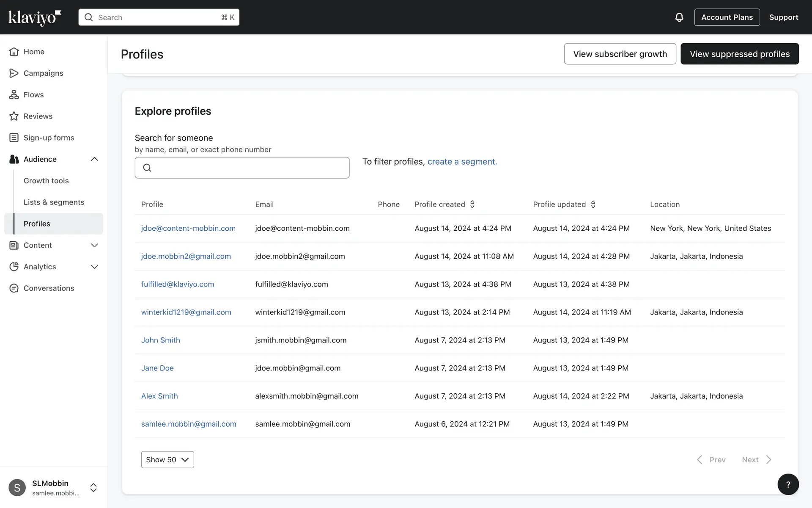Open John Smith's profile
This screenshot has height=508, width=812.
(x=160, y=340)
